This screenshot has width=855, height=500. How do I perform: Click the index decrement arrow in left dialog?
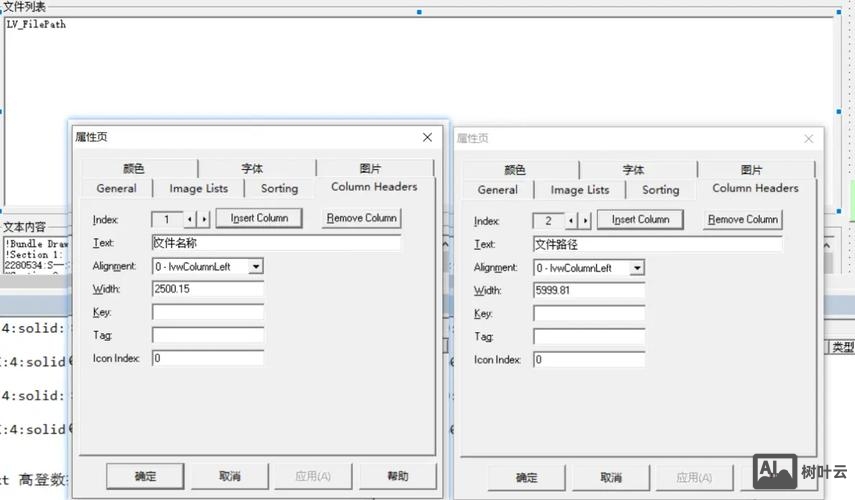pyautogui.click(x=190, y=219)
